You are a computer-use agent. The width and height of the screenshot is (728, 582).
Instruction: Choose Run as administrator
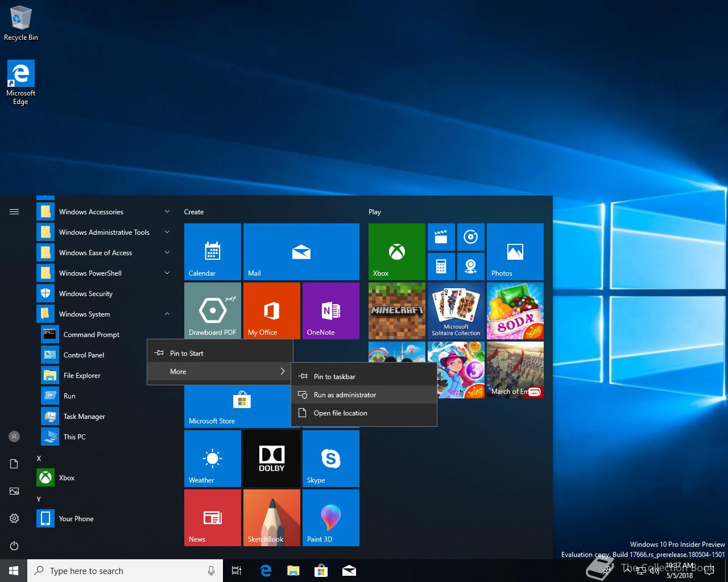point(364,395)
